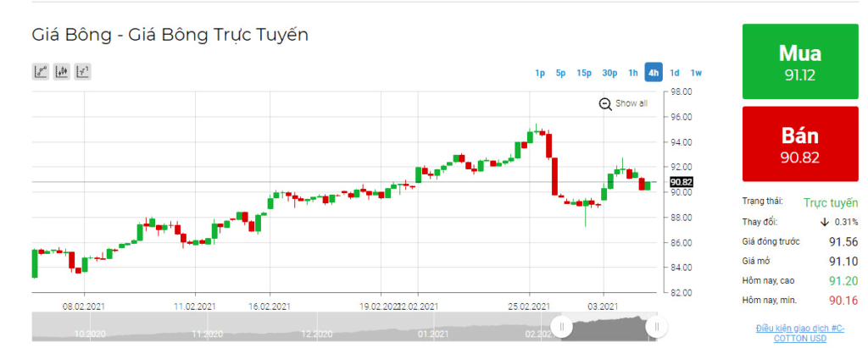The image size is (868, 348).
Task: Click the down arrow change indicator
Action: point(823,222)
